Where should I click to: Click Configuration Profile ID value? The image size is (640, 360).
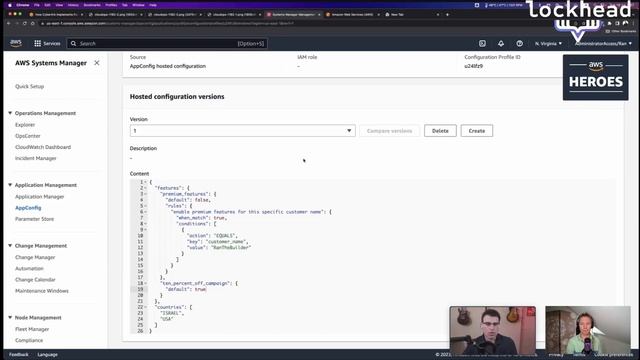click(x=473, y=66)
